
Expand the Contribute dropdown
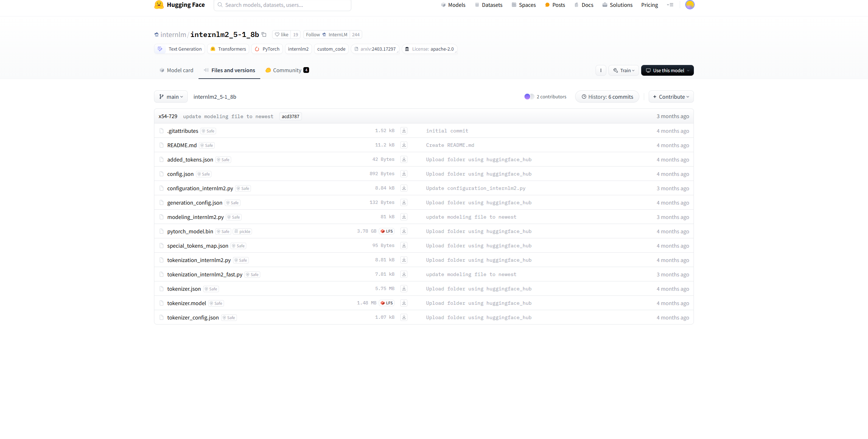(671, 97)
